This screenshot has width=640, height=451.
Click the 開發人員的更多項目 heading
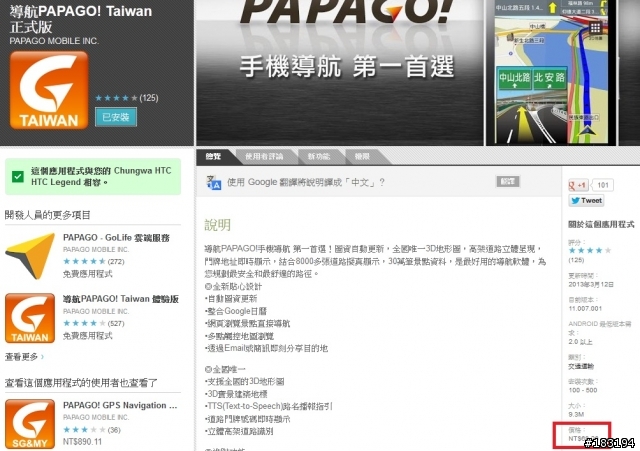(47, 215)
